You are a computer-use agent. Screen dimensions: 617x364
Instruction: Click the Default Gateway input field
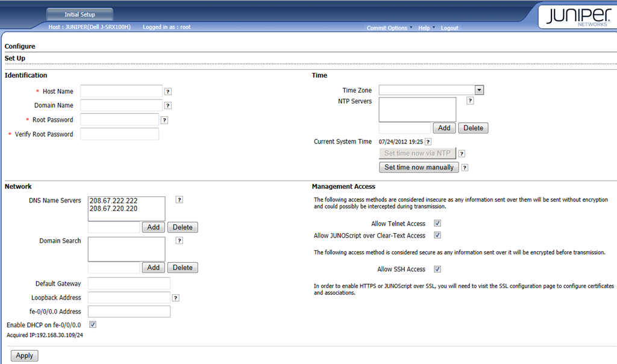[x=129, y=283]
